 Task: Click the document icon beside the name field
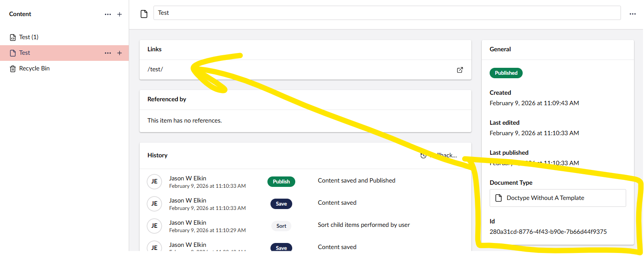click(144, 14)
